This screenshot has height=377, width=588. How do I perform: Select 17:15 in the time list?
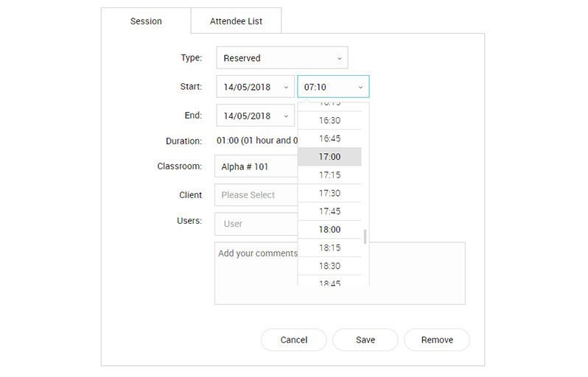329,175
